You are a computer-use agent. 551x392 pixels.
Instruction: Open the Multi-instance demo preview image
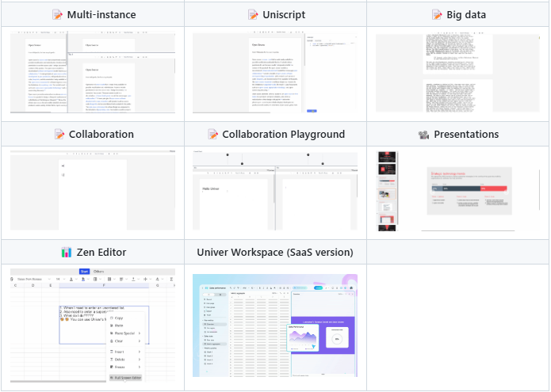pyautogui.click(x=93, y=72)
